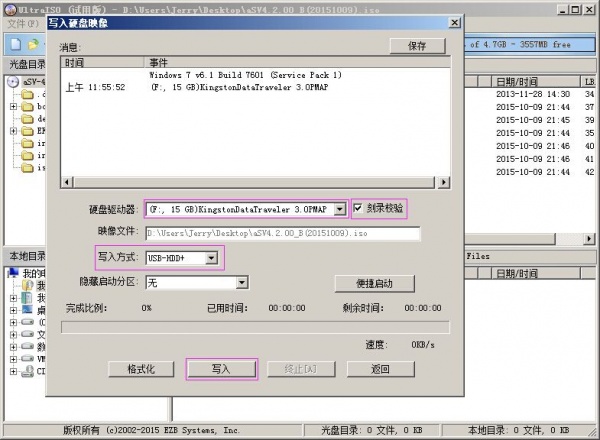Click the 文 drive icon in local tree
Screen dimensions: 600x440
[28, 334]
